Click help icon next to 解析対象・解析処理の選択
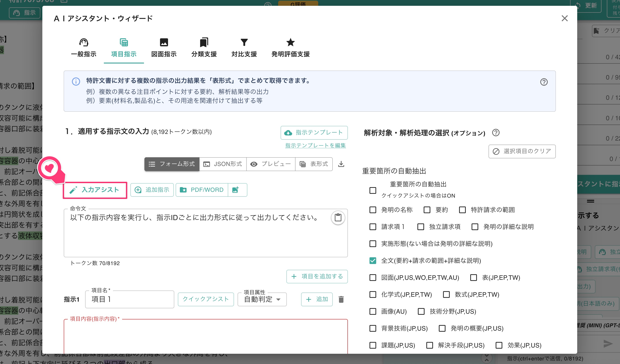Viewport: 620px width, 364px height. pos(496,133)
